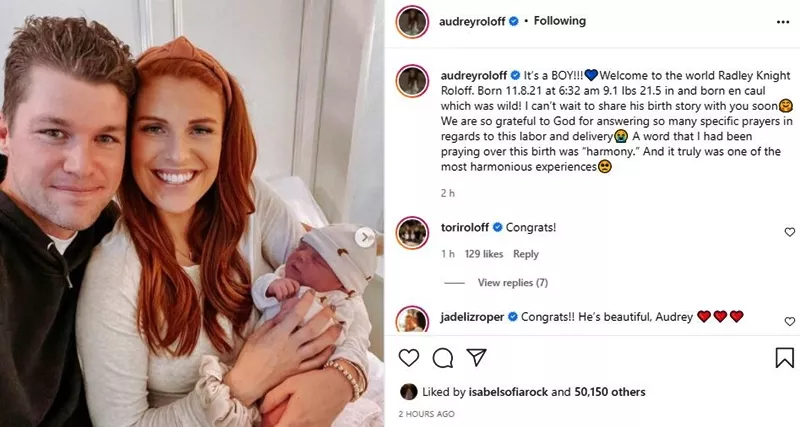Open jadelizroper's profile avatar
Screen dimensions: 800x427
click(x=412, y=319)
